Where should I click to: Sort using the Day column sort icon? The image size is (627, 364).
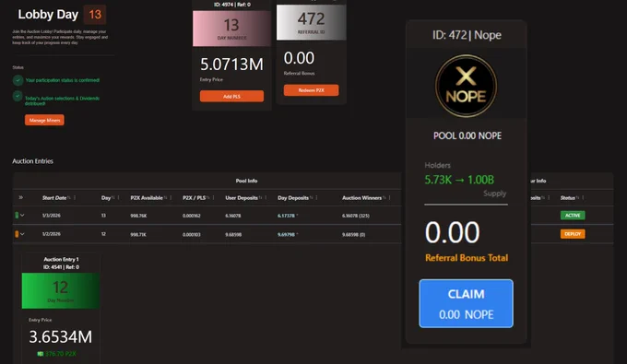click(x=113, y=198)
